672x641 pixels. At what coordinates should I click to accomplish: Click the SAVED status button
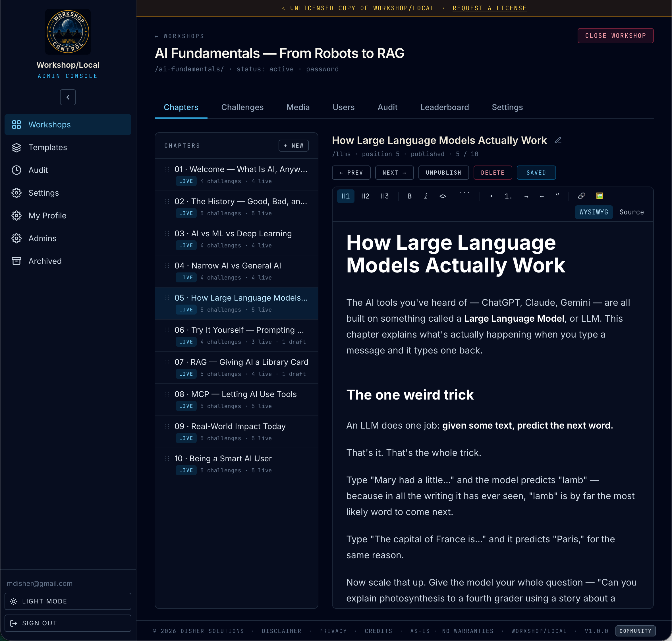(536, 173)
